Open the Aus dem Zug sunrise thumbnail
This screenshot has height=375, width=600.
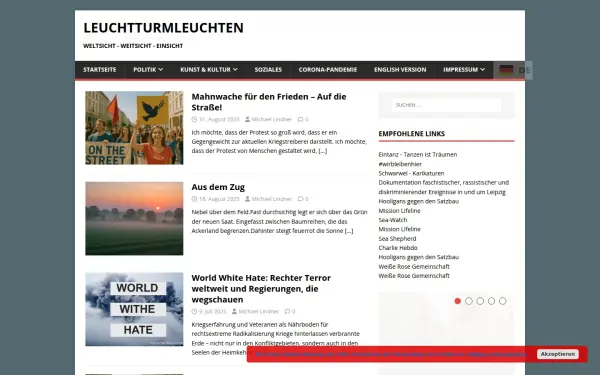[134, 218]
